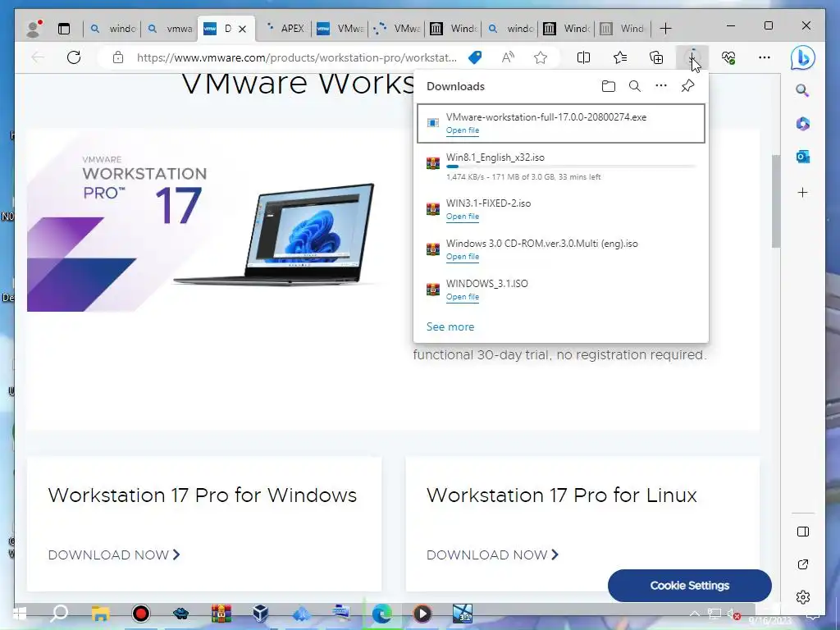Viewport: 840px width, 630px height.
Task: Open Cookie Settings button
Action: pyautogui.click(x=689, y=586)
